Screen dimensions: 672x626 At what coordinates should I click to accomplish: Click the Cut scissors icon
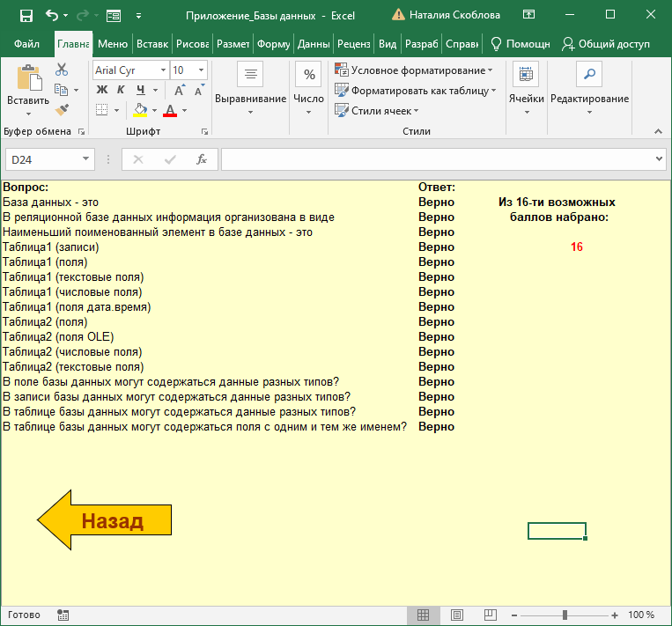click(62, 70)
